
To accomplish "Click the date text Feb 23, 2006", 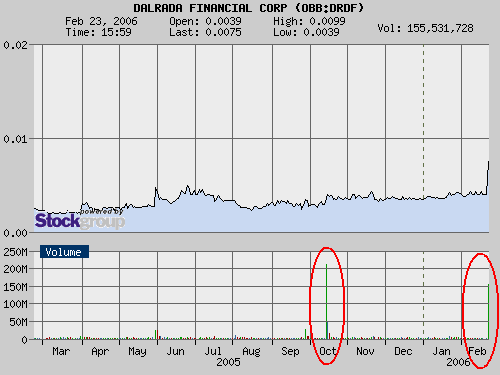I will click(x=101, y=21).
